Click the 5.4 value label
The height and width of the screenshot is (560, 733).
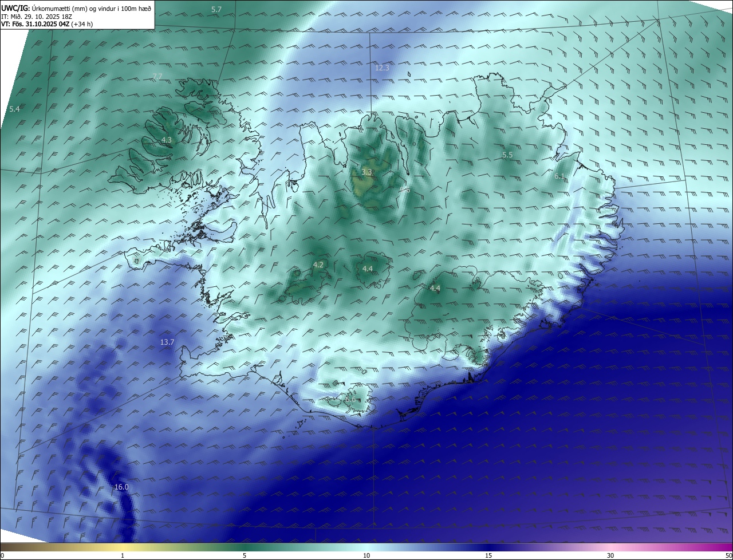pyautogui.click(x=14, y=109)
